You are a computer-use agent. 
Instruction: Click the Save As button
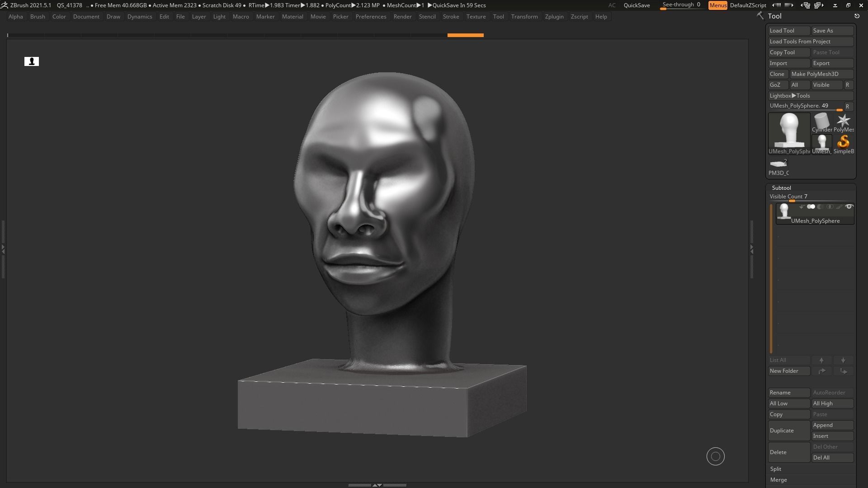tap(832, 31)
